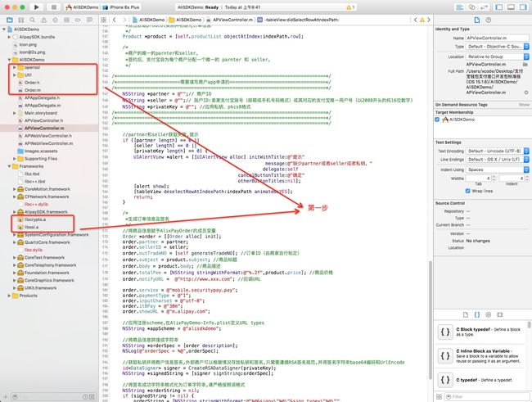Toggle the debug area visibility
This screenshot has width=532, height=402.
[511, 7]
